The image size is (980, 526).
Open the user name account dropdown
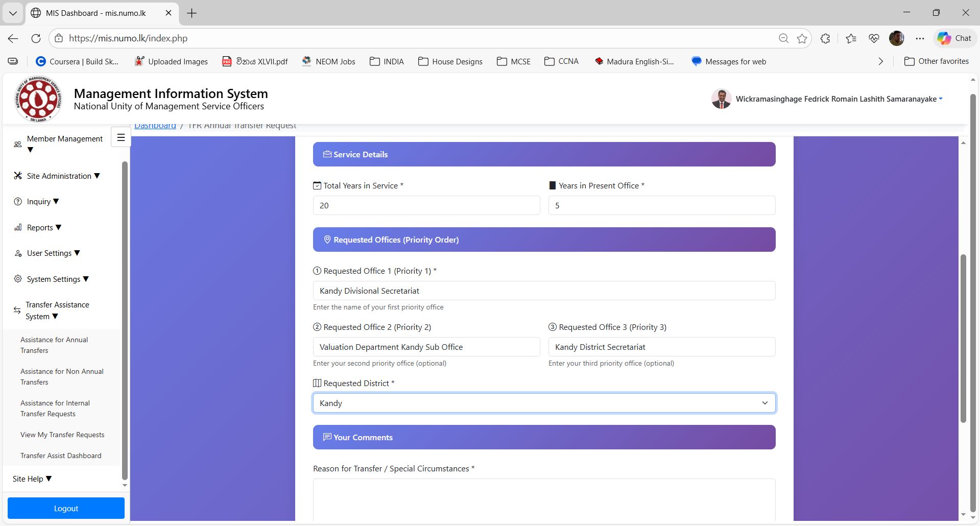coord(839,99)
